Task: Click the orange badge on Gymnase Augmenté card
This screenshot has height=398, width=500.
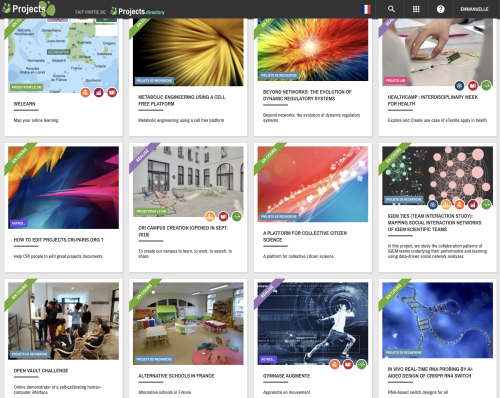Action: 335,364
